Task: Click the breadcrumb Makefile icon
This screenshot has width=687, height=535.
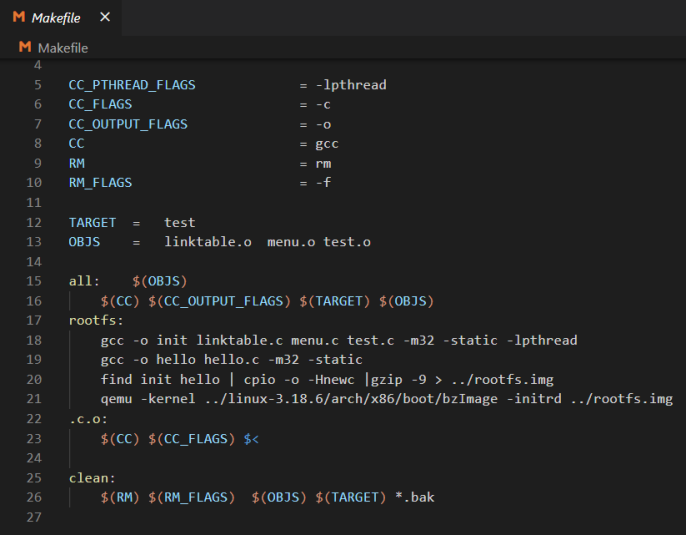Action: (26, 47)
